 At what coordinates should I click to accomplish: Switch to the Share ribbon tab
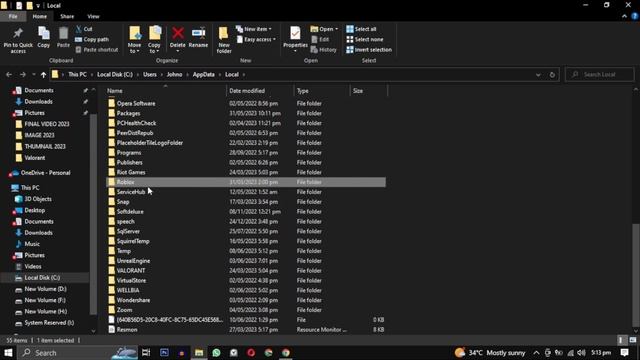tap(67, 16)
